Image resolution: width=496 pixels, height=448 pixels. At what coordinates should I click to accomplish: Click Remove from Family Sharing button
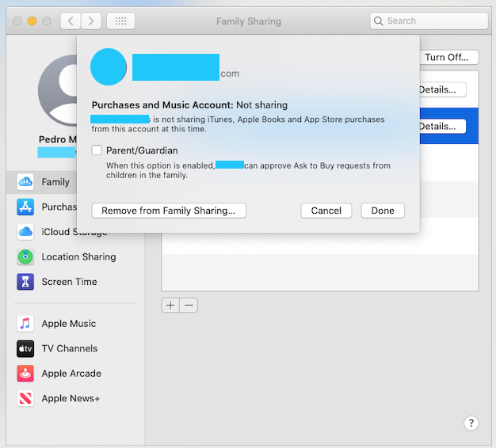(x=169, y=211)
